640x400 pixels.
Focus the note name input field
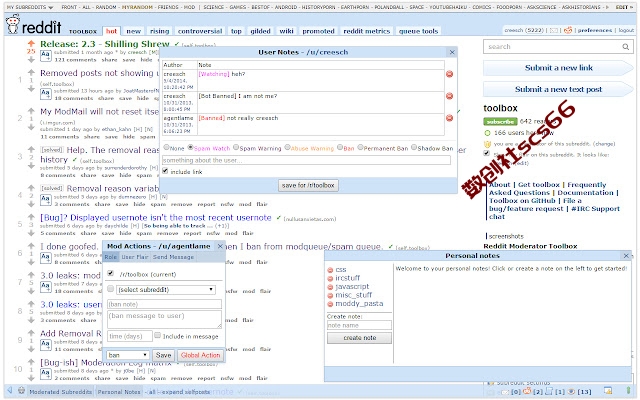click(x=359, y=325)
